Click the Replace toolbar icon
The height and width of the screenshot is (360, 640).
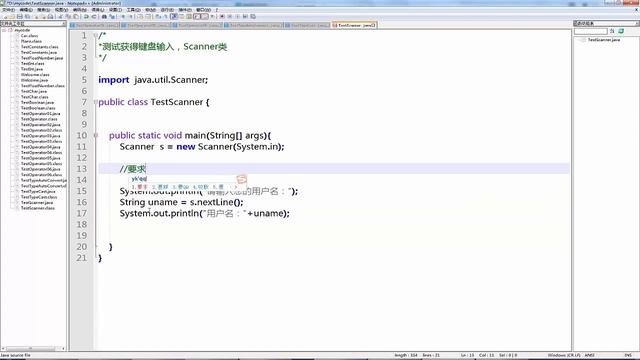(x=112, y=17)
